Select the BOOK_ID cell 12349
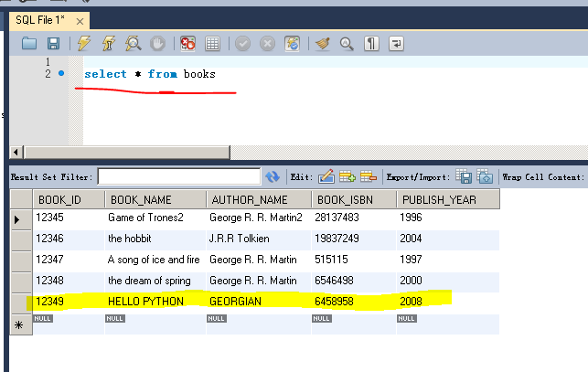 pos(69,302)
